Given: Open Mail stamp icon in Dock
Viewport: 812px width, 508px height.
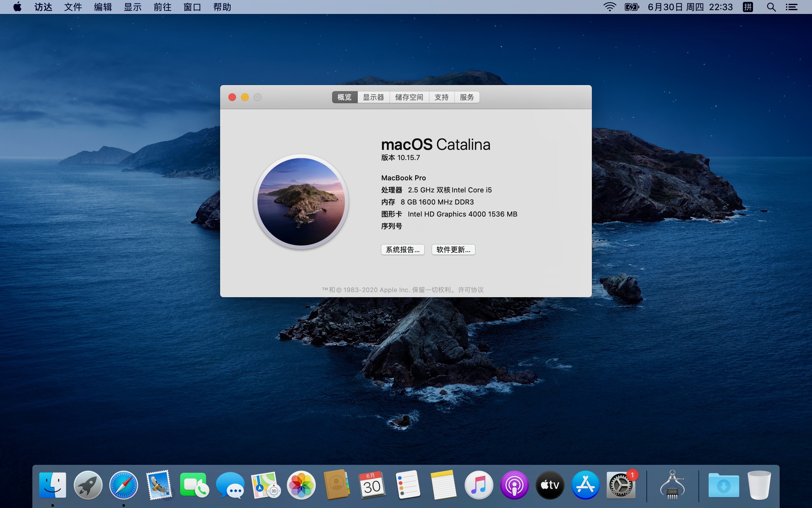Looking at the screenshot, I should coord(159,485).
